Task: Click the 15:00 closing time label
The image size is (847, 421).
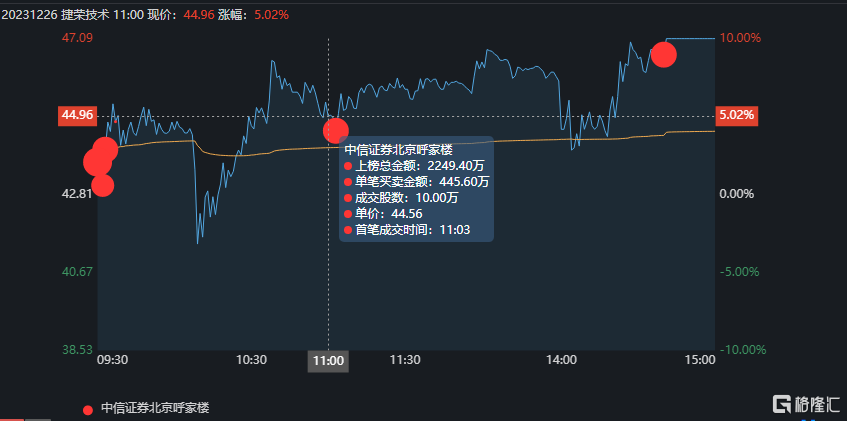Action: [700, 360]
